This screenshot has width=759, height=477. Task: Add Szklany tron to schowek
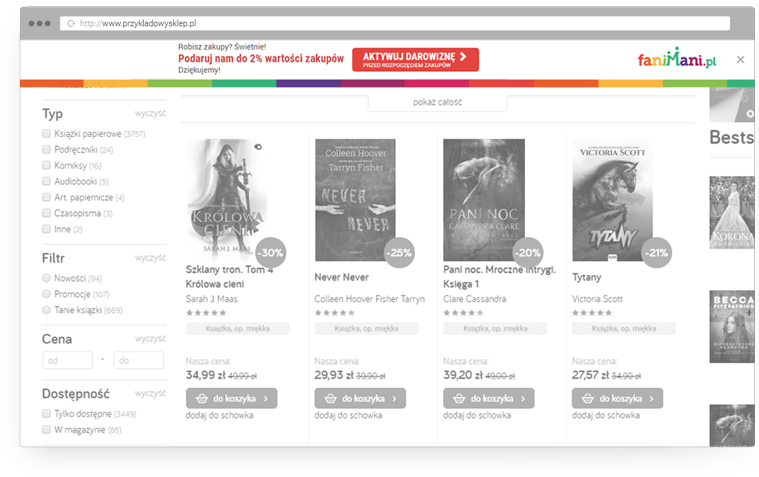click(219, 415)
